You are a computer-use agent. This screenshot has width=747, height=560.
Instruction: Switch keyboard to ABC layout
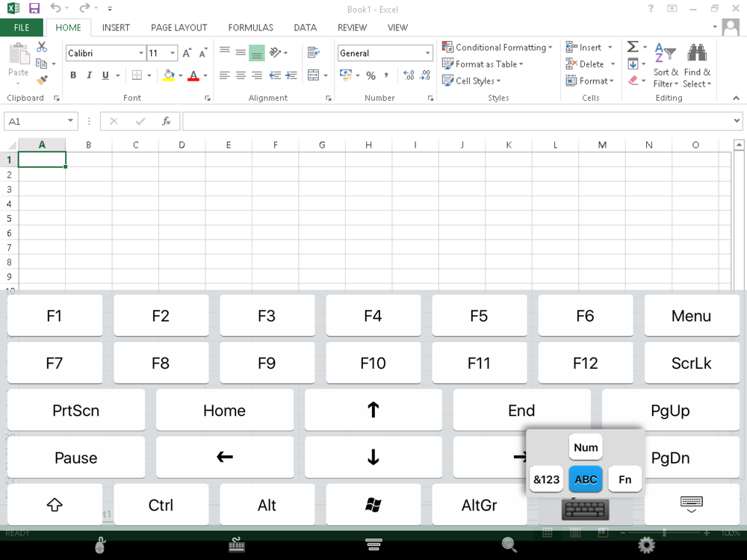[586, 479]
